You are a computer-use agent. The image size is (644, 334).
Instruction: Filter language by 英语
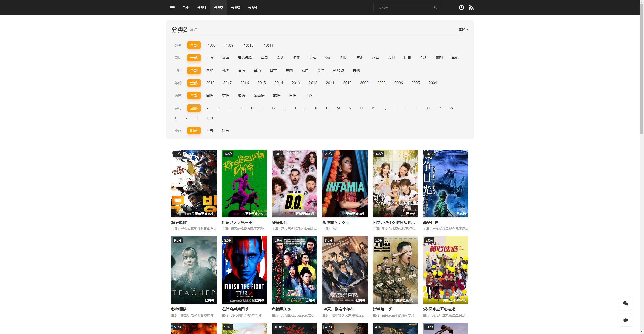point(226,96)
